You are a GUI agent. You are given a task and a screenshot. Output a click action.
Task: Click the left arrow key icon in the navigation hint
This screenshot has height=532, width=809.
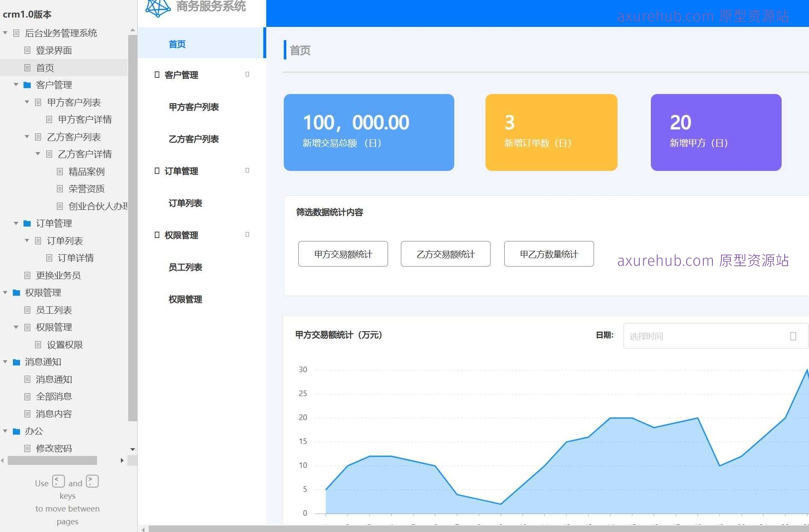59,481
